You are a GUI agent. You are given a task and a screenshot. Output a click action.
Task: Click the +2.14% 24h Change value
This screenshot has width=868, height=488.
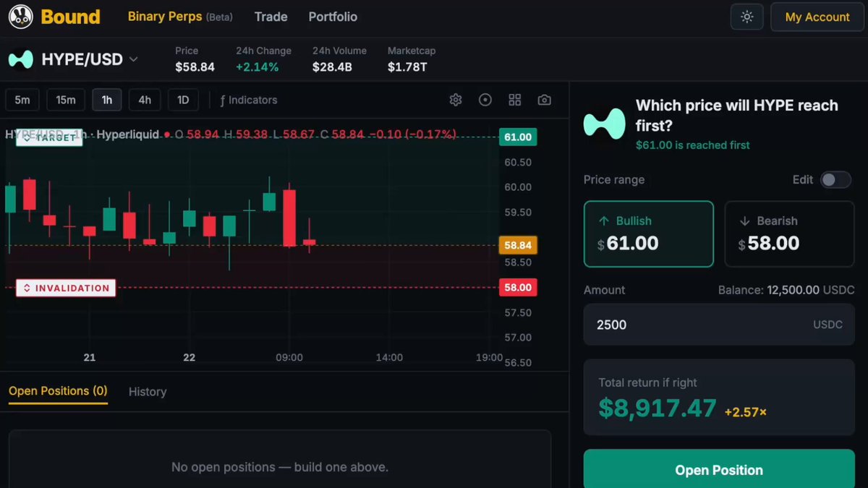tap(258, 67)
